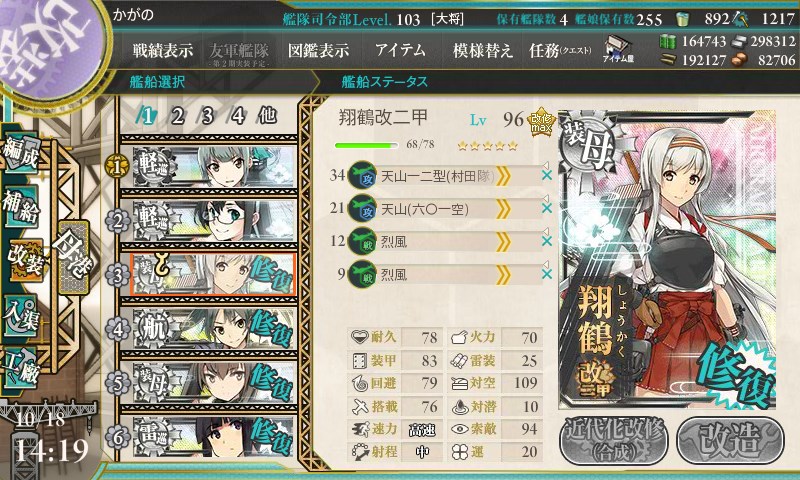Expand the second 烈風 slot chevron
The width and height of the screenshot is (800, 480).
pyautogui.click(x=503, y=275)
